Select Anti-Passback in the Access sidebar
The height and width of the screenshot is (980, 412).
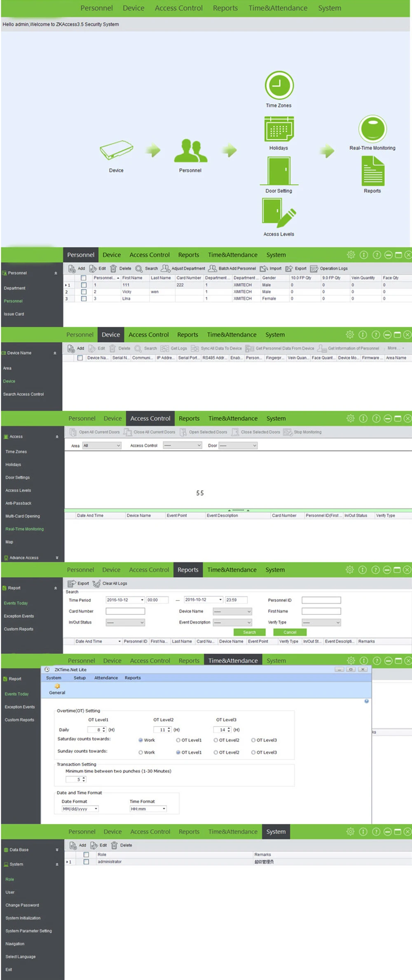coord(19,503)
